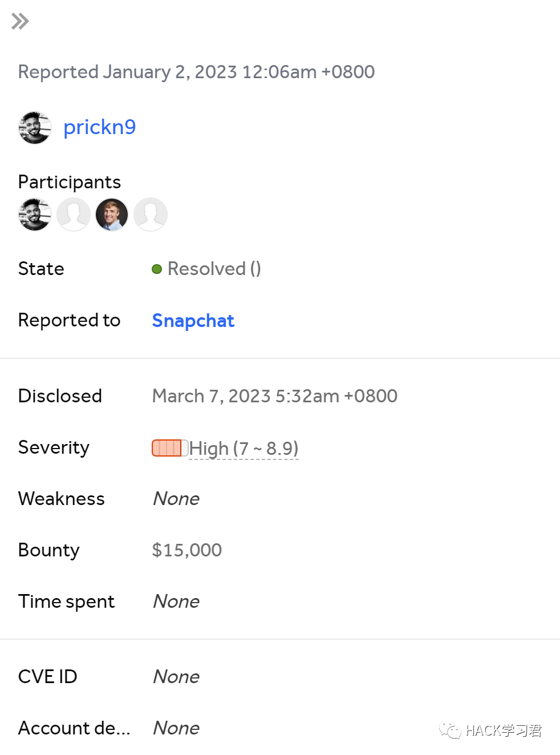Click the first participant's bearded avatar

coord(35,215)
